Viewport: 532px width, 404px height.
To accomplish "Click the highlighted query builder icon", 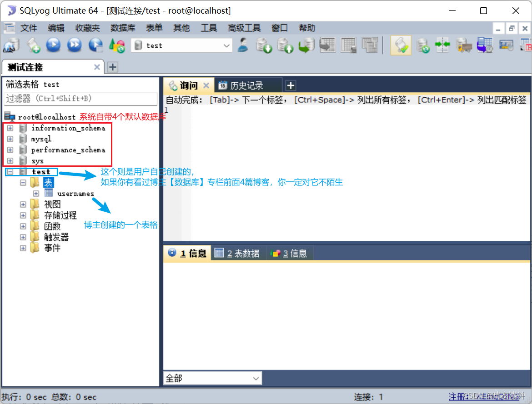I will (401, 45).
